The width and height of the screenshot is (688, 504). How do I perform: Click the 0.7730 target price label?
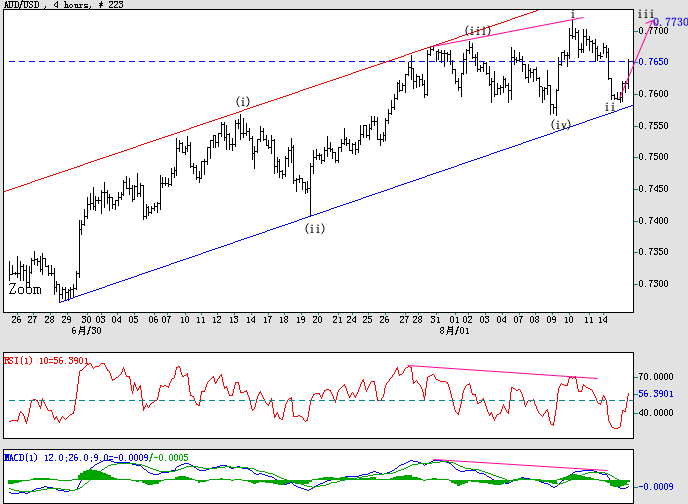(x=671, y=22)
